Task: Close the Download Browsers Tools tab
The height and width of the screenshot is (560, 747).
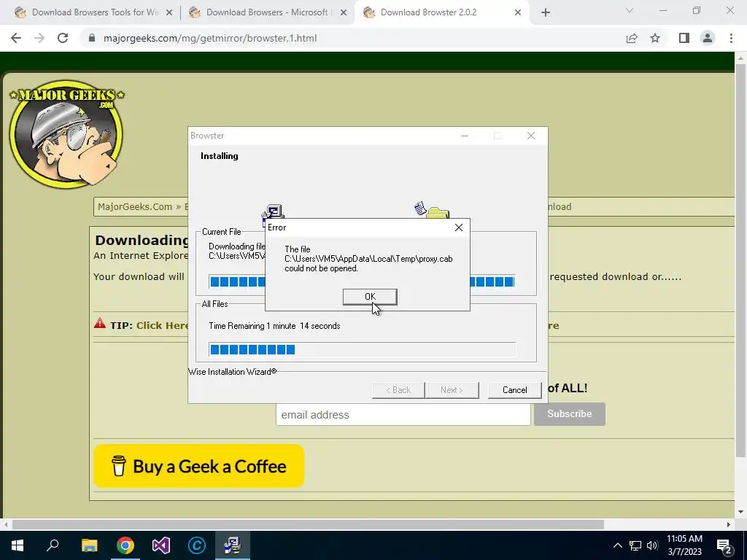Action: (x=169, y=13)
